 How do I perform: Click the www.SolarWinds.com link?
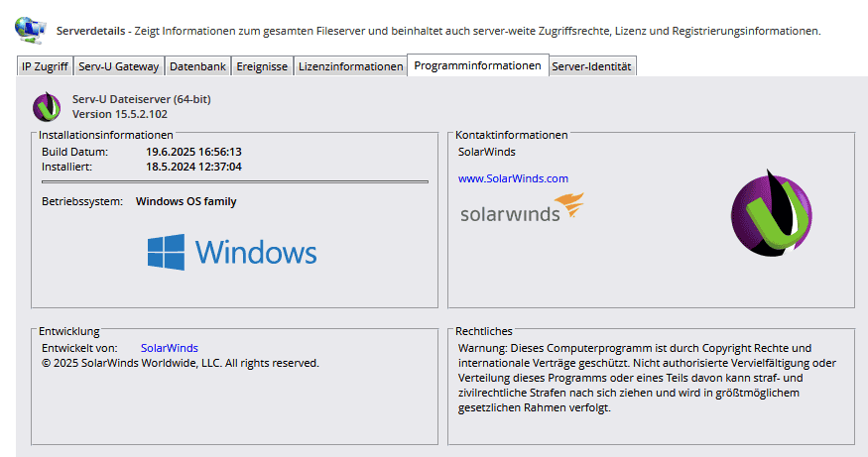513,178
